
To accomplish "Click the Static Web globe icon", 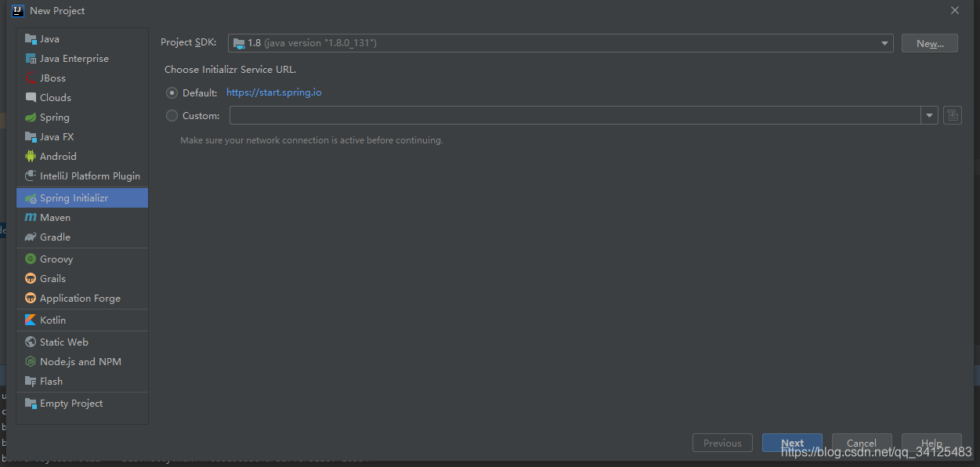I will tap(31, 342).
